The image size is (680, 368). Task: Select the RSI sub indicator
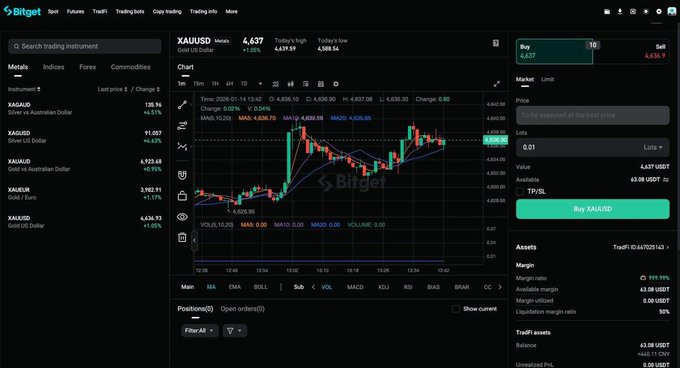[408, 287]
